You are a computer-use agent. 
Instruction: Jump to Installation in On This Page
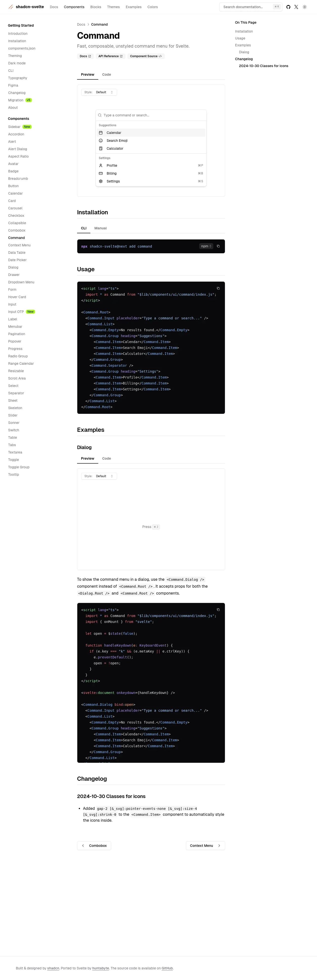(244, 32)
